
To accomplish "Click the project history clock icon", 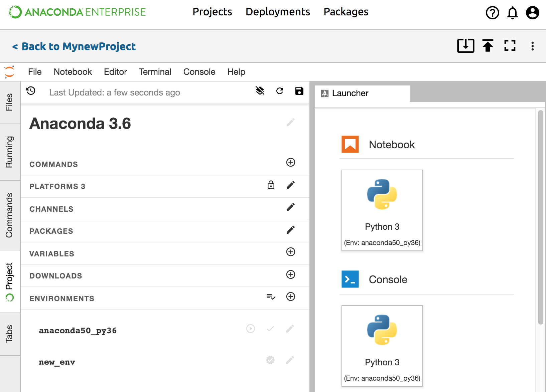I will coord(31,91).
